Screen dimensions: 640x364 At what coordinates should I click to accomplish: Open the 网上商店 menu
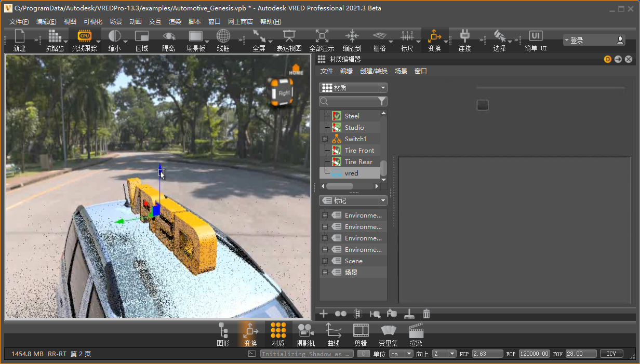[241, 21]
